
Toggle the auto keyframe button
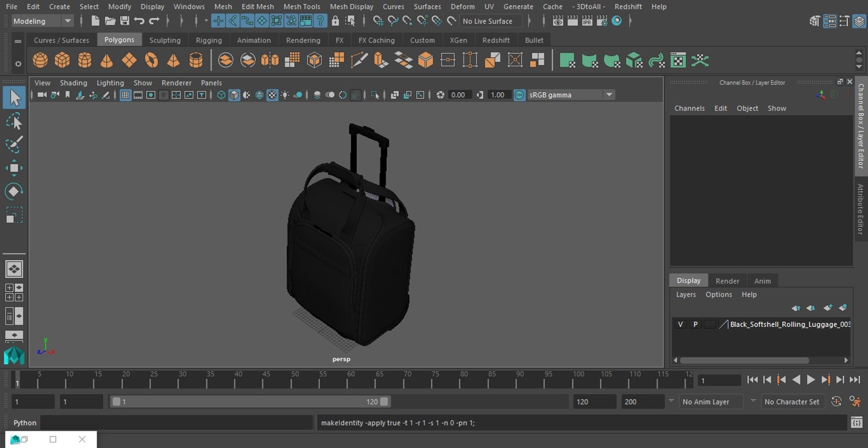click(836, 401)
